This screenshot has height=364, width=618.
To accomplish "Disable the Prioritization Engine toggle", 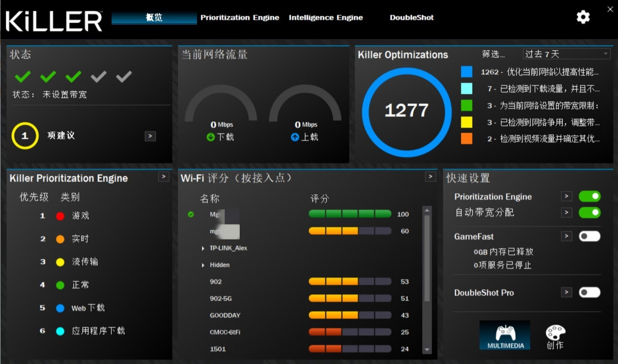I will (x=590, y=196).
